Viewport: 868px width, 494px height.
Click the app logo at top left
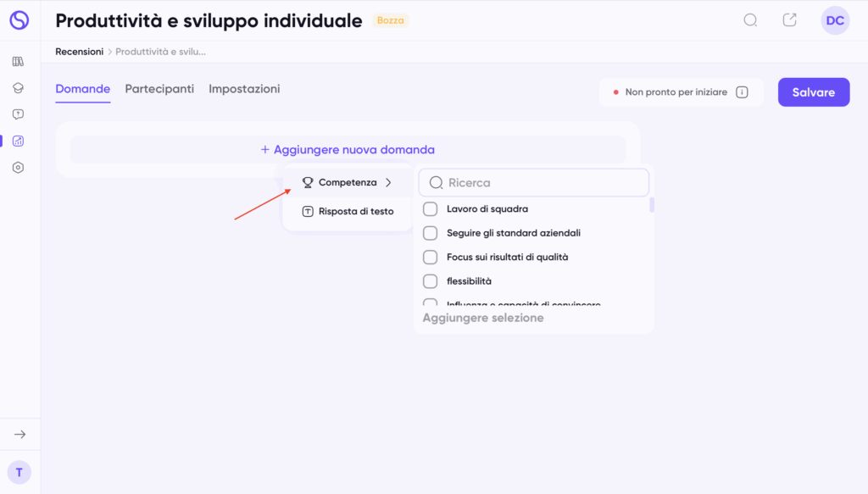tap(19, 20)
